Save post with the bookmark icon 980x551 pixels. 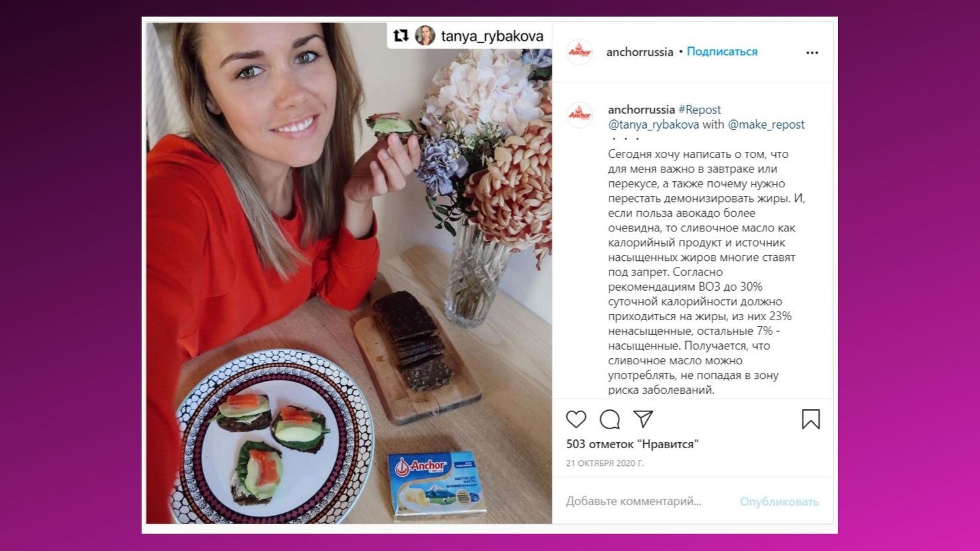[810, 419]
